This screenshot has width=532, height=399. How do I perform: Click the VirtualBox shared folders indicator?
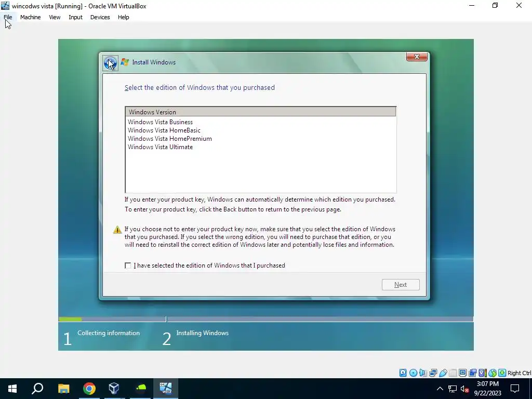pos(453,373)
